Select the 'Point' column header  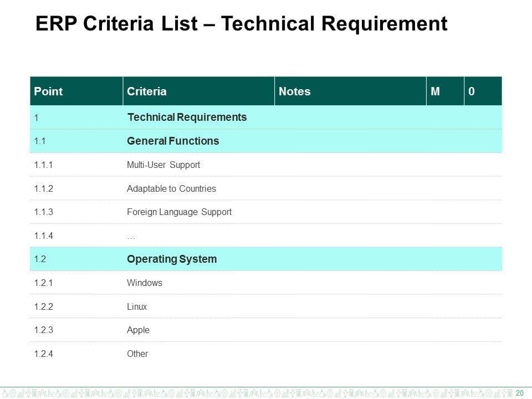click(49, 91)
